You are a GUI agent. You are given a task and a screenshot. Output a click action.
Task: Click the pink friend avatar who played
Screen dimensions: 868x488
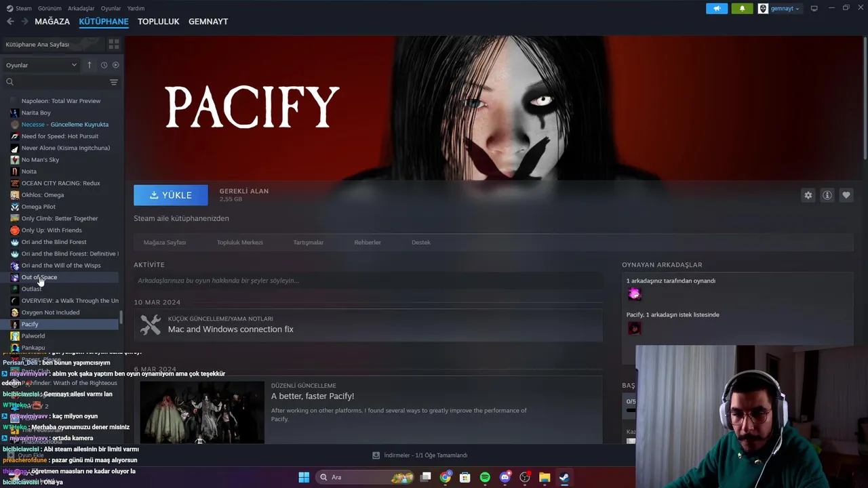coord(634,293)
